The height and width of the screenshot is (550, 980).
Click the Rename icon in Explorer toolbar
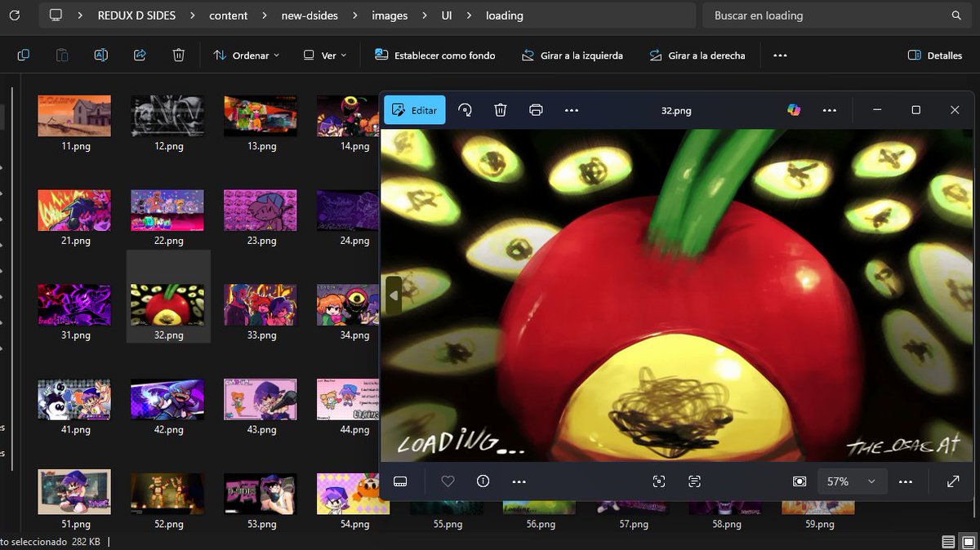[100, 55]
